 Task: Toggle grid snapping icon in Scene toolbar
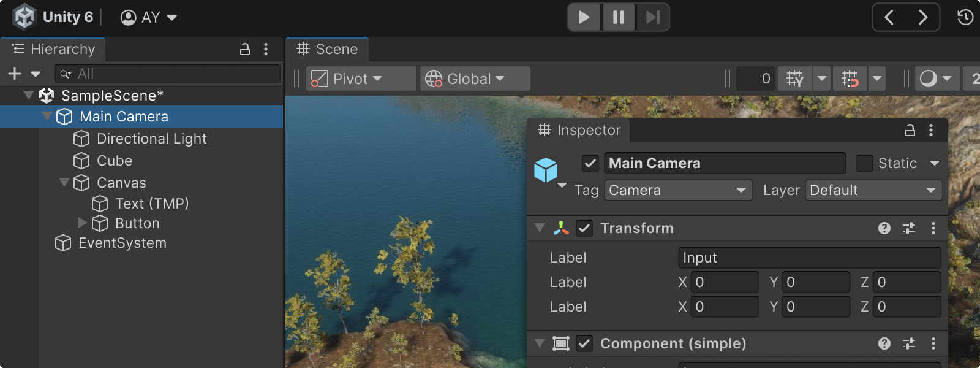[850, 79]
